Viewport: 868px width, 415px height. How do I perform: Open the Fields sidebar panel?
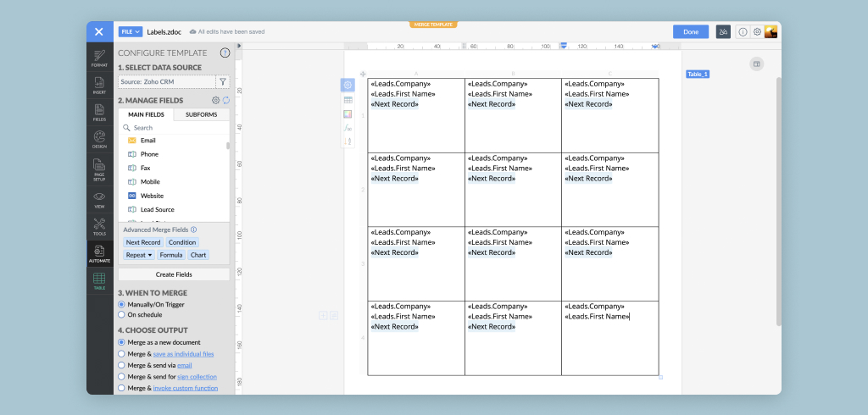coord(100,113)
